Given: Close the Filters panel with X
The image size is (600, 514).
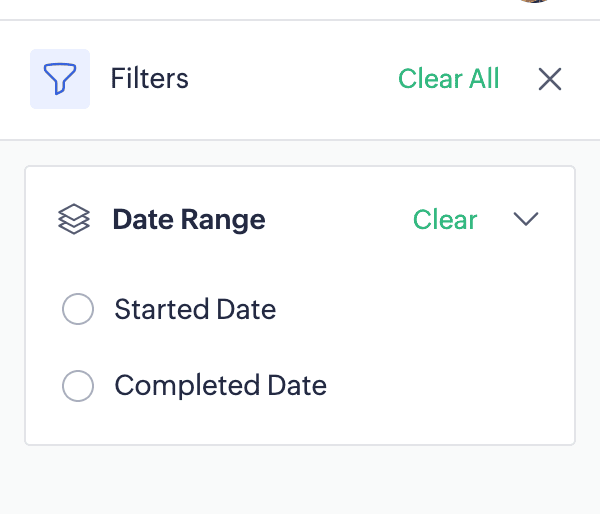Looking at the screenshot, I should click(550, 79).
